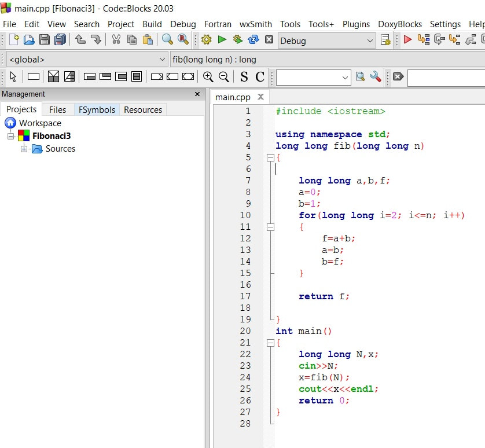Click the Undo arrow icon

coord(80,39)
